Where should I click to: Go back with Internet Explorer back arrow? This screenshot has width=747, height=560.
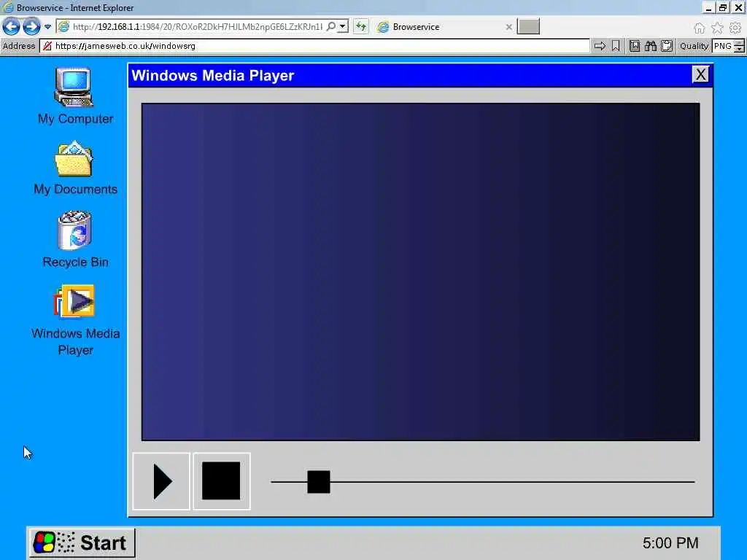11,27
